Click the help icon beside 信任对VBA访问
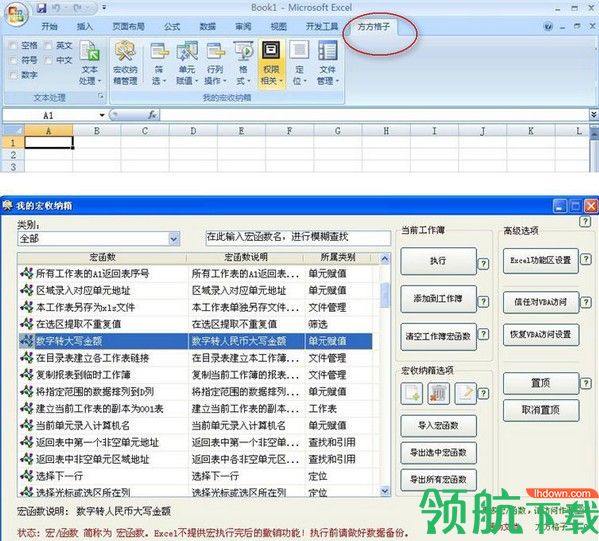This screenshot has width=599, height=541. pos(586,303)
